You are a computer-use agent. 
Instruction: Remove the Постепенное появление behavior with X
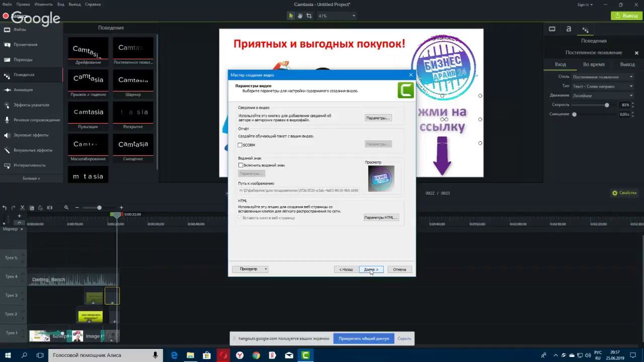point(636,53)
